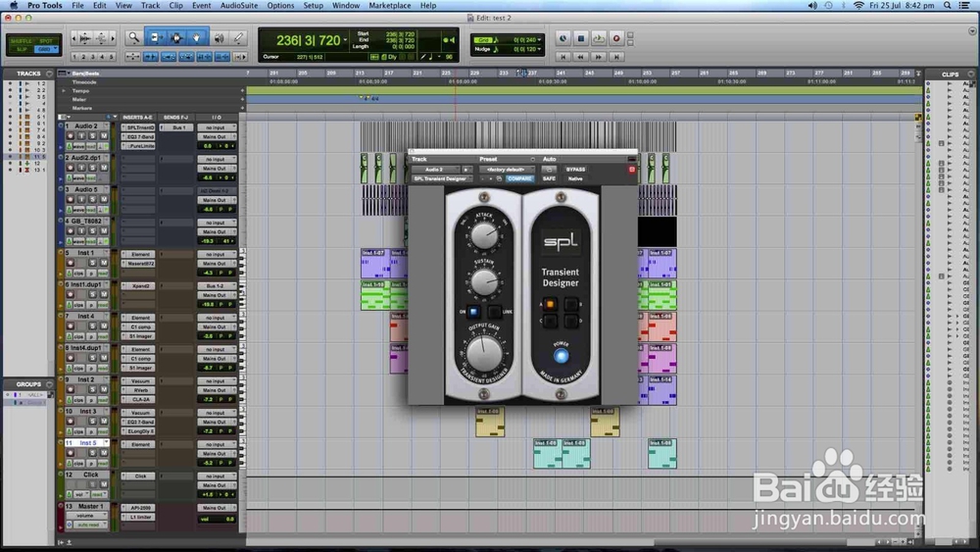Open the Audio 2 track selector dropdown
980x552 pixels.
pyautogui.click(x=436, y=170)
